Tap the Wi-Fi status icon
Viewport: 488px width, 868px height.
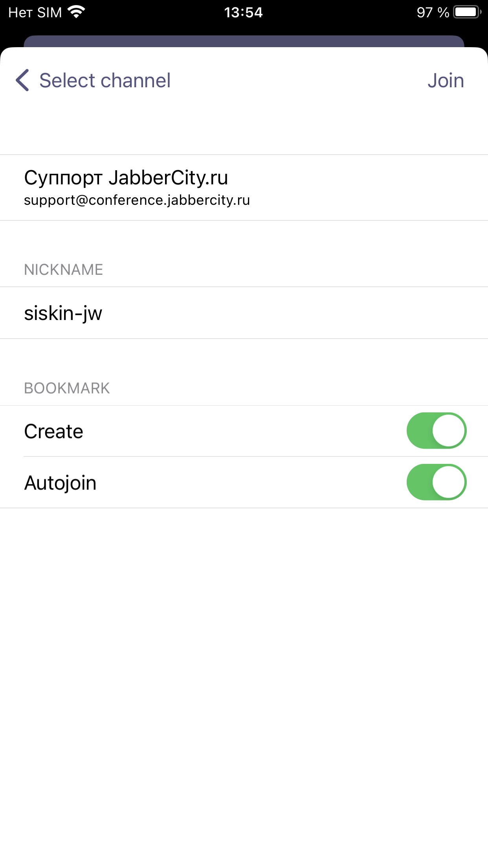click(x=76, y=12)
